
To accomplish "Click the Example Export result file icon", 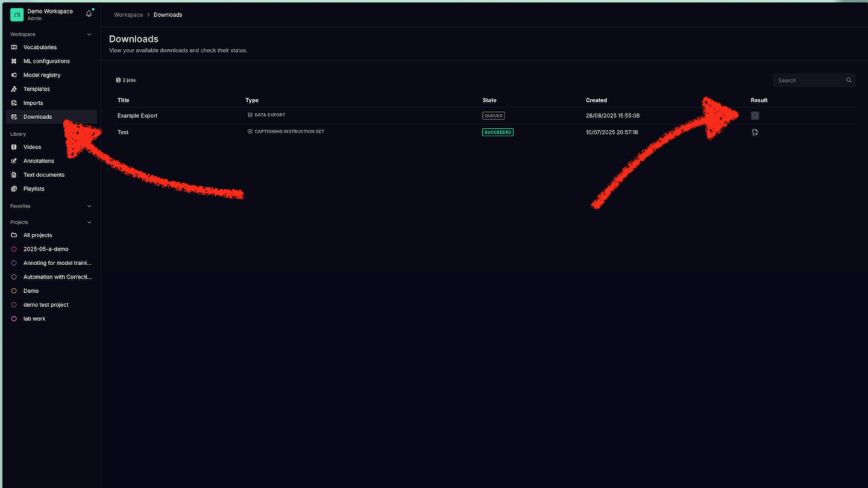I will pyautogui.click(x=755, y=116).
